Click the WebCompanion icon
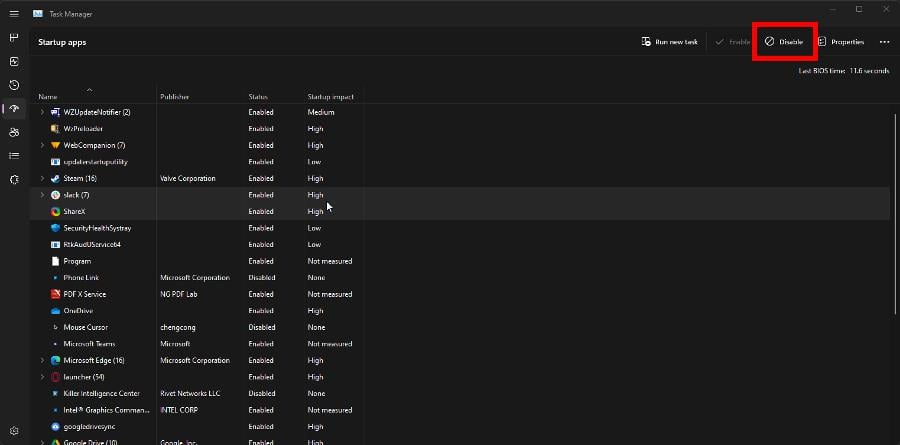900x445 pixels. pyautogui.click(x=55, y=145)
